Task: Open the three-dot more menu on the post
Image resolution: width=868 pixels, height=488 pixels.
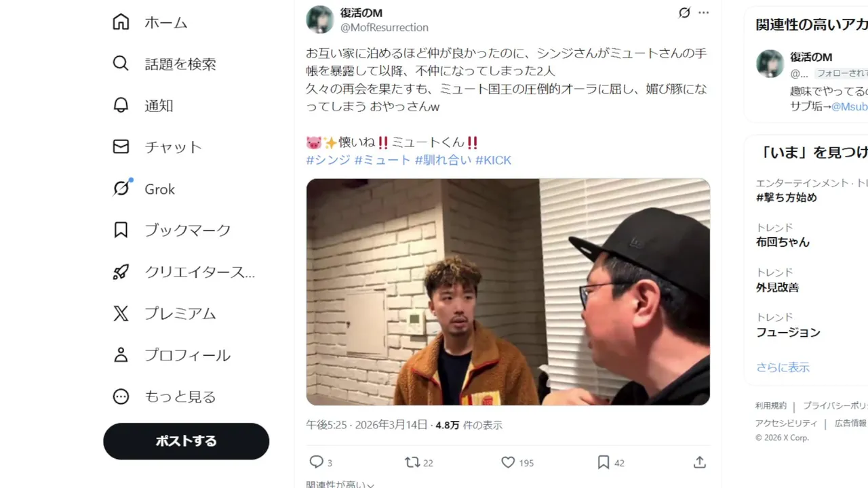Action: pos(703,13)
